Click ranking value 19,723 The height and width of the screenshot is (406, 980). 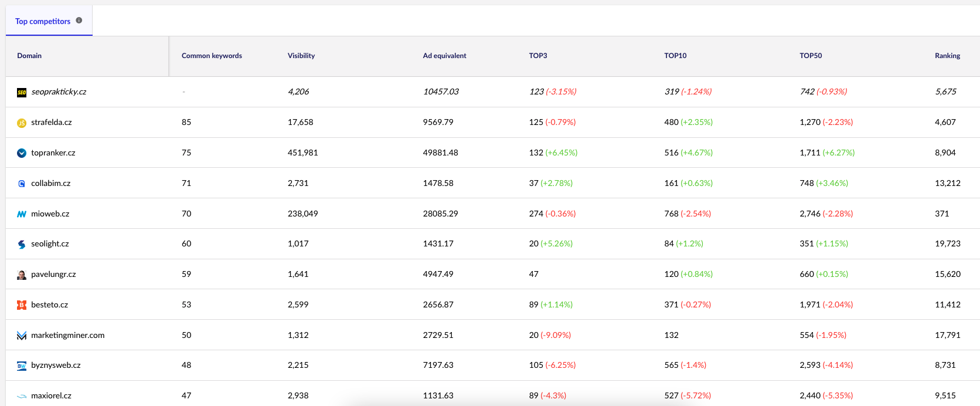[x=948, y=243]
